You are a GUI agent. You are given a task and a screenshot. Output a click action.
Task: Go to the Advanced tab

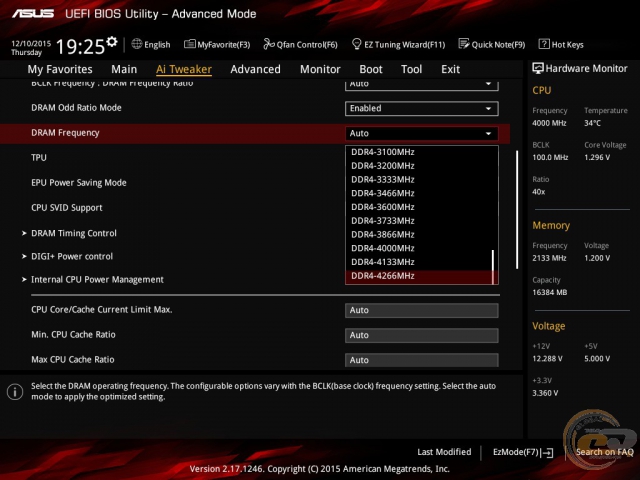point(256,69)
